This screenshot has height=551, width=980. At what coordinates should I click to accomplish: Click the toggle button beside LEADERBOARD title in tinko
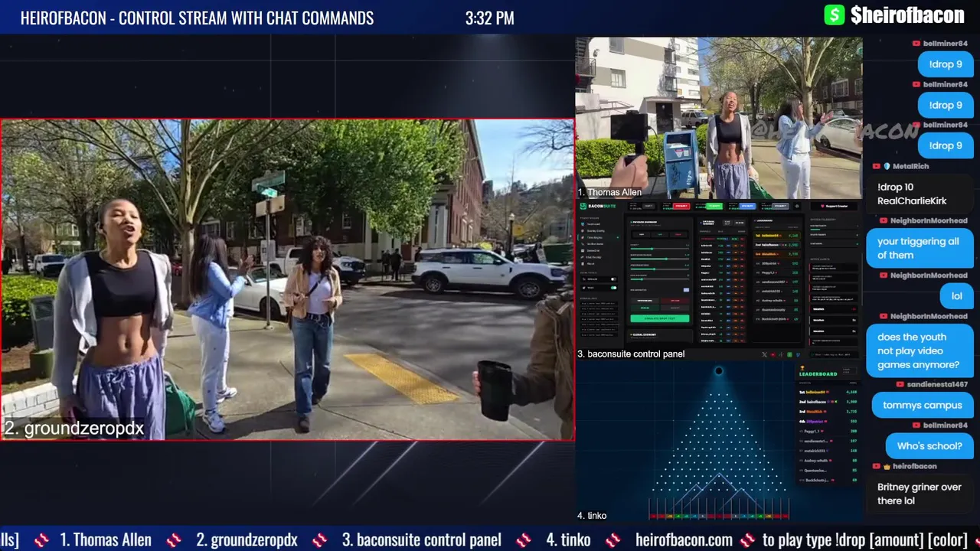[849, 370]
